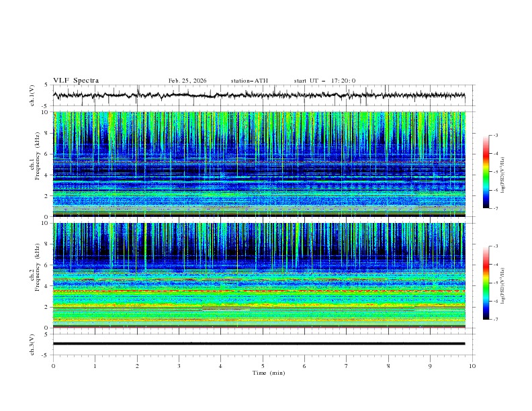Click the "5" tick on ch.3(V) axis
The width and height of the screenshot is (532, 411).
pyautogui.click(x=47, y=334)
